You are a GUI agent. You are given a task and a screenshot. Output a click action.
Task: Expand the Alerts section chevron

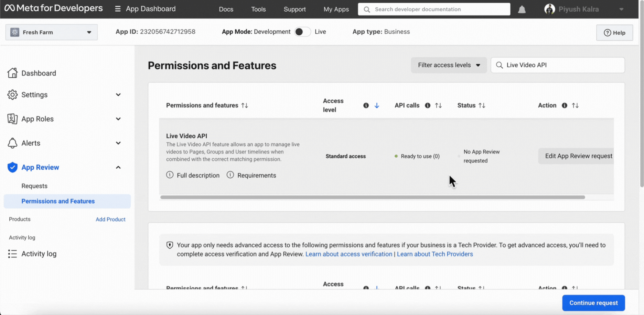point(118,143)
